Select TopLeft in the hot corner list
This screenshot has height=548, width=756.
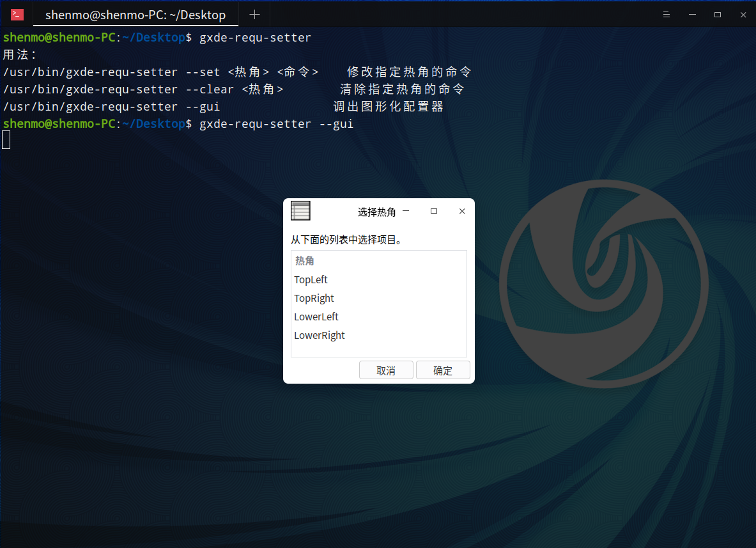[379, 280]
